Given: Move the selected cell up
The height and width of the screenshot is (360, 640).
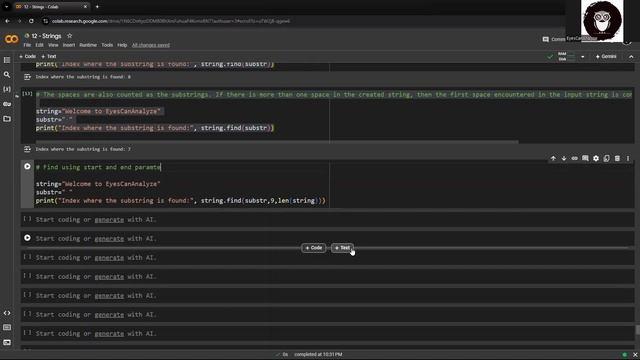Looking at the screenshot, I should [553, 158].
